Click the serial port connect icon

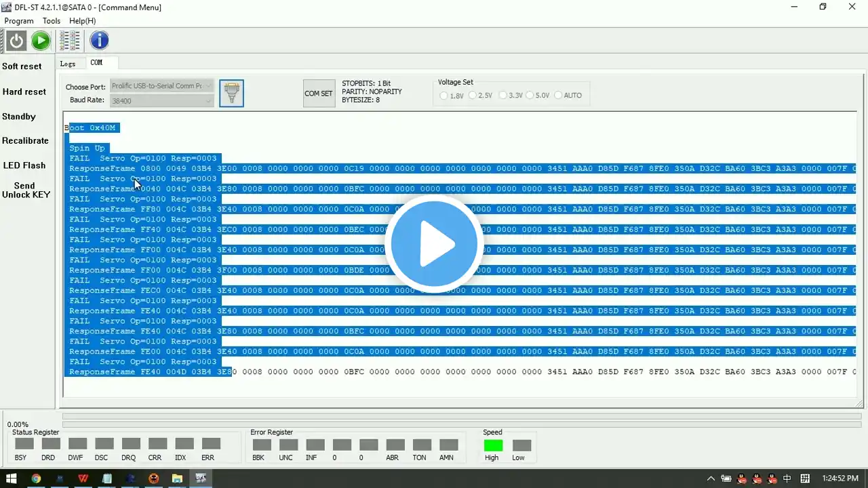coord(231,94)
